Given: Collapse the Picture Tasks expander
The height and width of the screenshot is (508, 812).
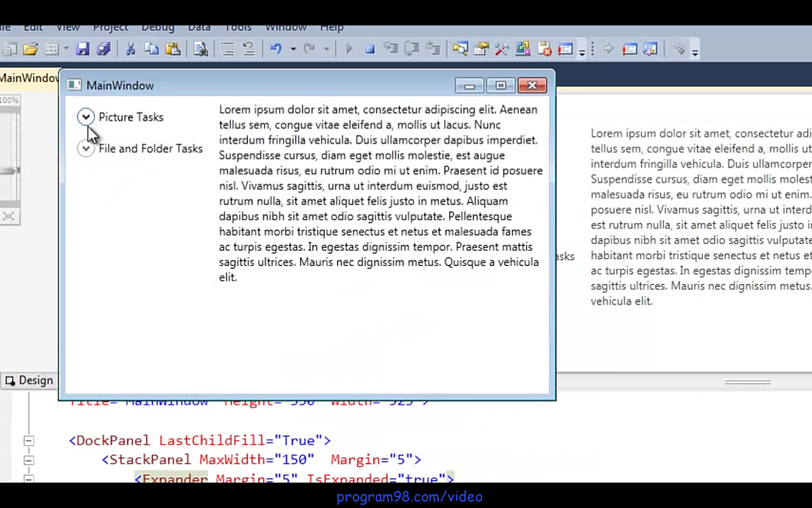Looking at the screenshot, I should tap(86, 117).
